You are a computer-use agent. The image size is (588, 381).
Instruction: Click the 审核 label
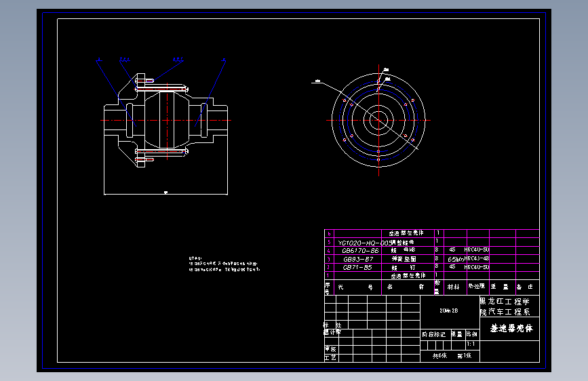tap(331, 349)
